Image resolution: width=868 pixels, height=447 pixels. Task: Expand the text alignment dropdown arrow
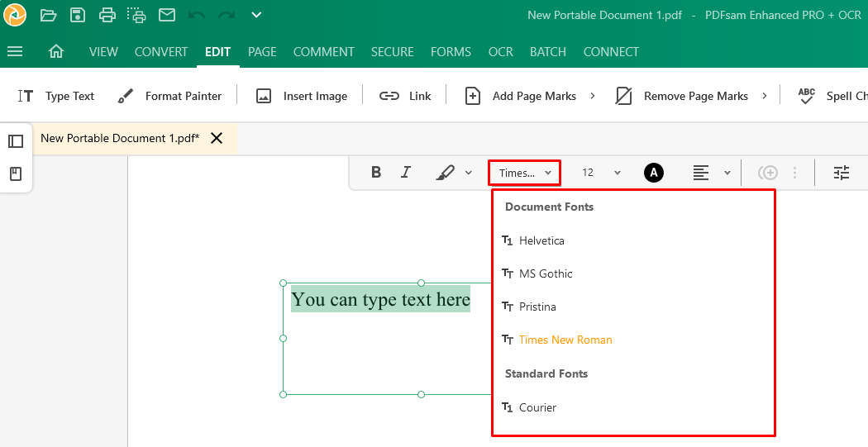(x=727, y=173)
